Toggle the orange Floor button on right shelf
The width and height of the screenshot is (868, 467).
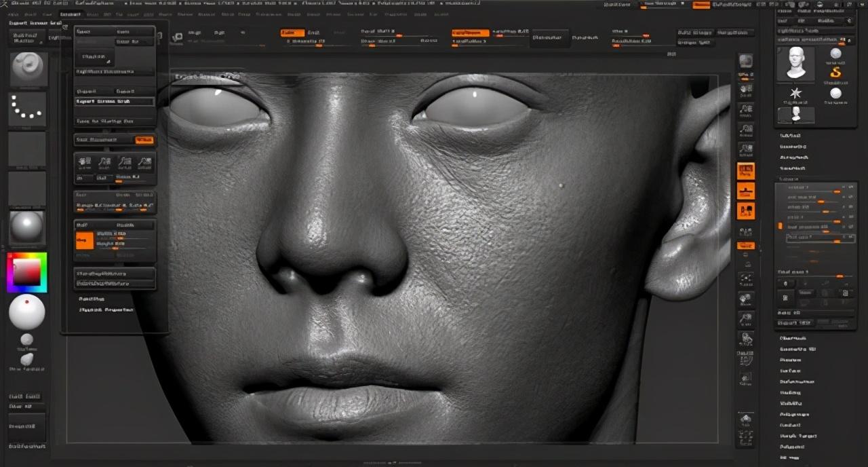coord(745,191)
